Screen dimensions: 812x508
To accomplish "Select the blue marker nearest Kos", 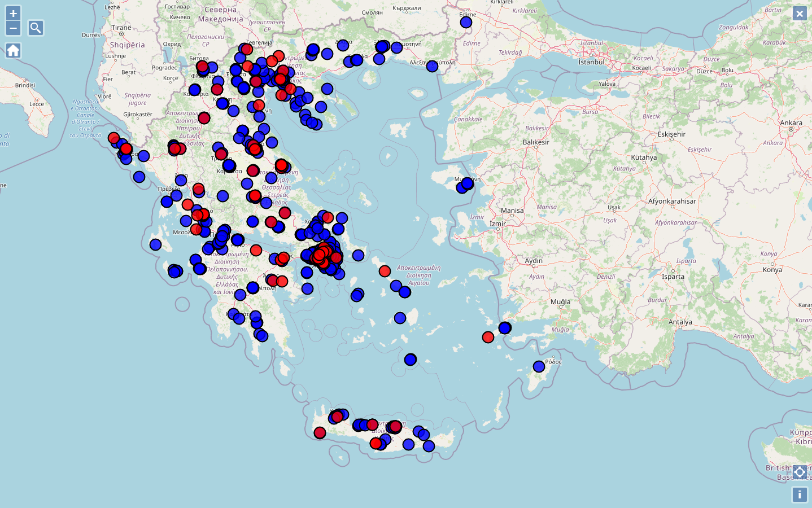I will 505,328.
